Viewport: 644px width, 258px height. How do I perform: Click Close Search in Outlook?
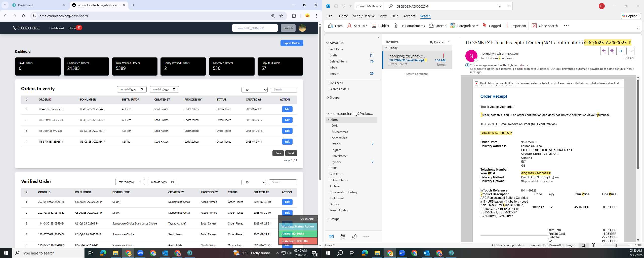545,26
